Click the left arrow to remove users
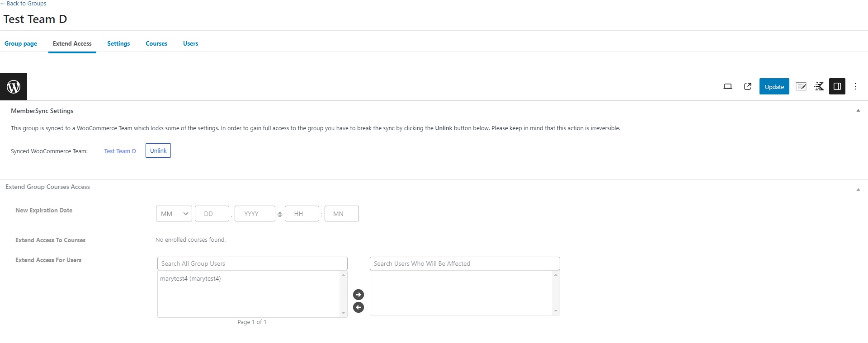 359,307
